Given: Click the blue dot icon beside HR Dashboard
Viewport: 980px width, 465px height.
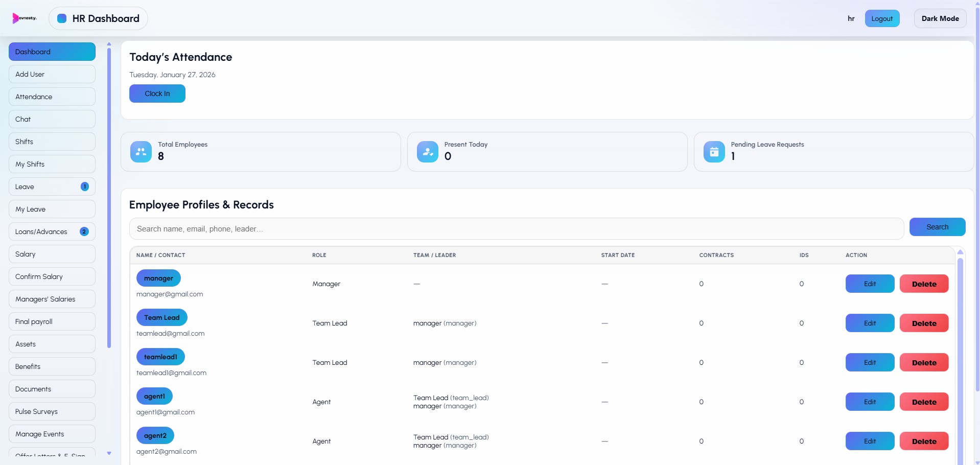Looking at the screenshot, I should tap(61, 18).
